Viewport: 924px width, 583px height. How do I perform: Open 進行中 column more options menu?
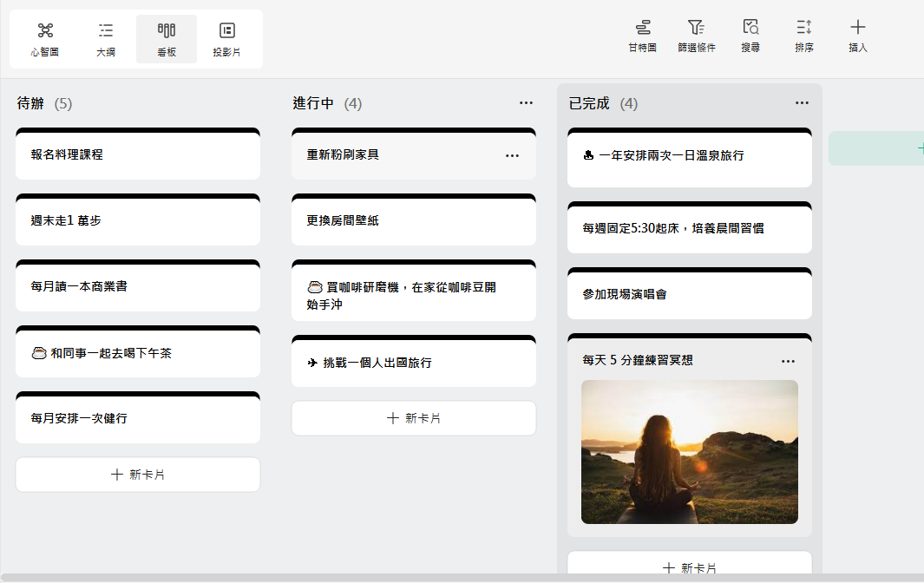pyautogui.click(x=526, y=103)
